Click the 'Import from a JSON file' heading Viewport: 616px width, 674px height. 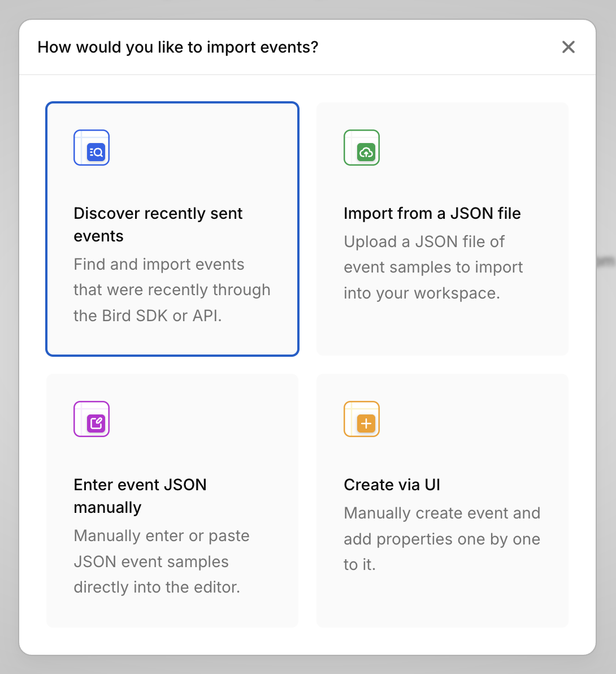click(x=432, y=213)
